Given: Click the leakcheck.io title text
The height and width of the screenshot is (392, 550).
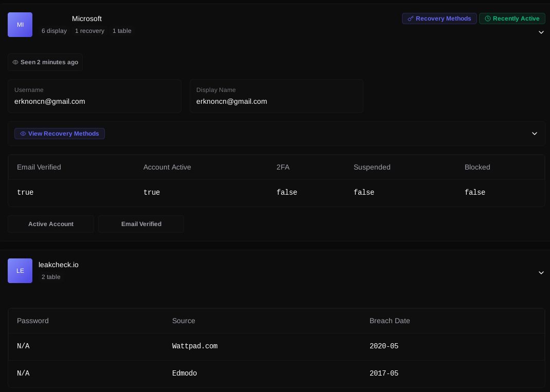Looking at the screenshot, I should point(59,265).
